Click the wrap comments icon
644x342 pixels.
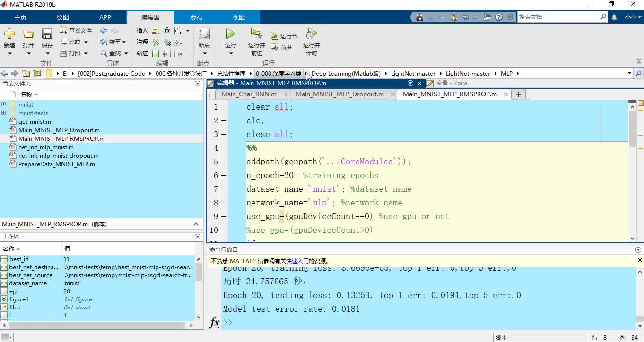[178, 42]
